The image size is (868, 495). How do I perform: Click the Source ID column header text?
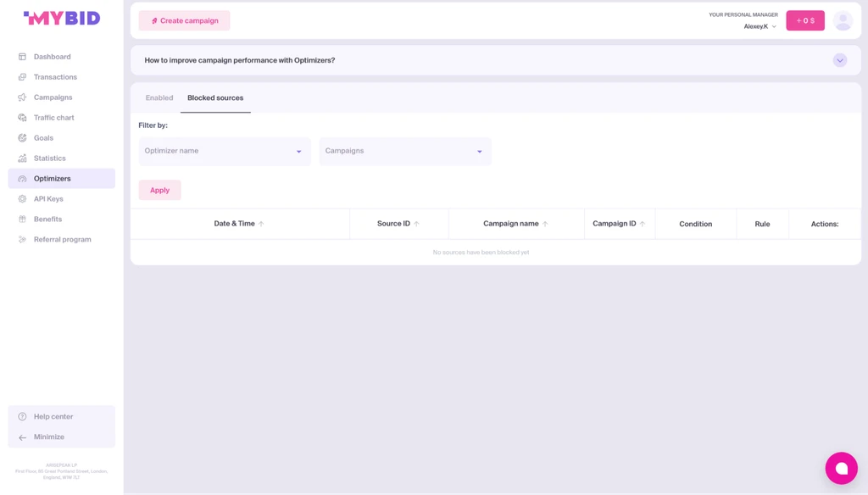[393, 224]
